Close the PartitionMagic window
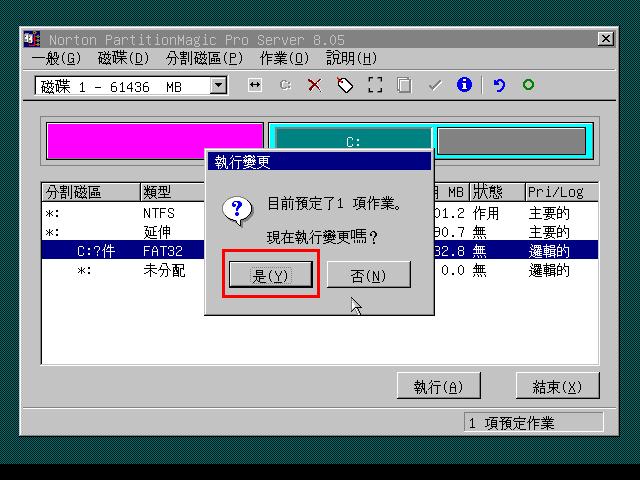Viewport: 640px width, 480px height. (x=606, y=39)
